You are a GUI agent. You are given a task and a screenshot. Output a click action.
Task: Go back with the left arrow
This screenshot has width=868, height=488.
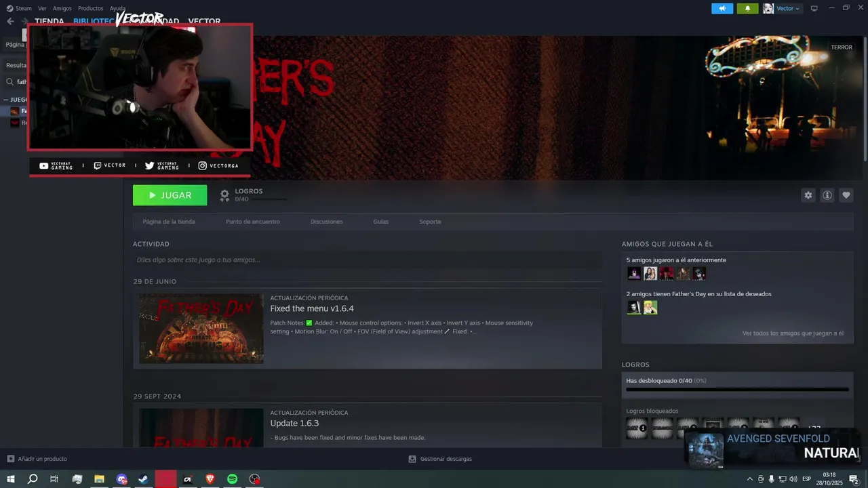click(10, 21)
